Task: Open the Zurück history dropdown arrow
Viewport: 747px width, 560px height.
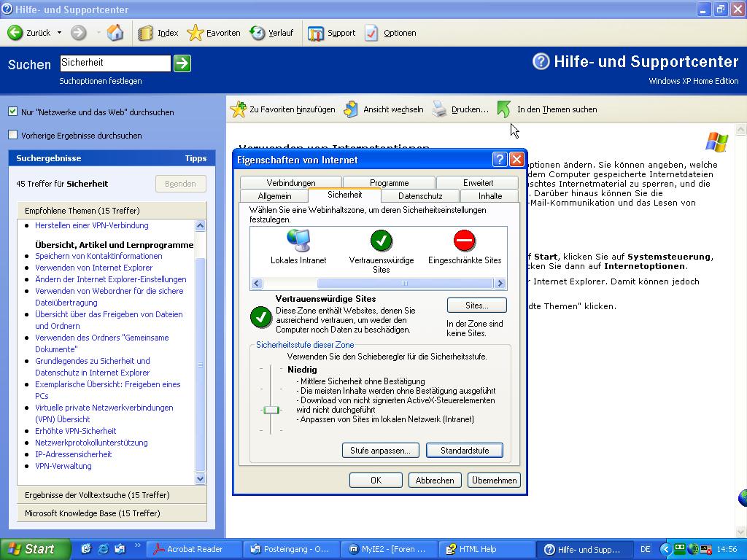Action: (x=59, y=33)
